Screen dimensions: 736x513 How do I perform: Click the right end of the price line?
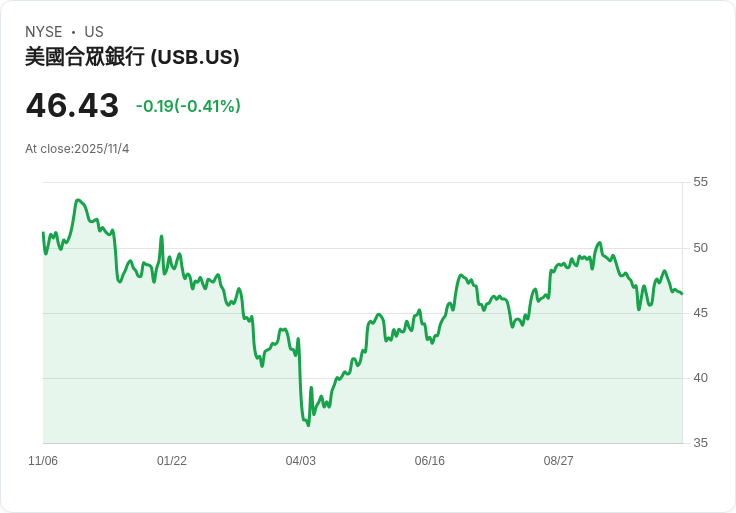tap(682, 294)
